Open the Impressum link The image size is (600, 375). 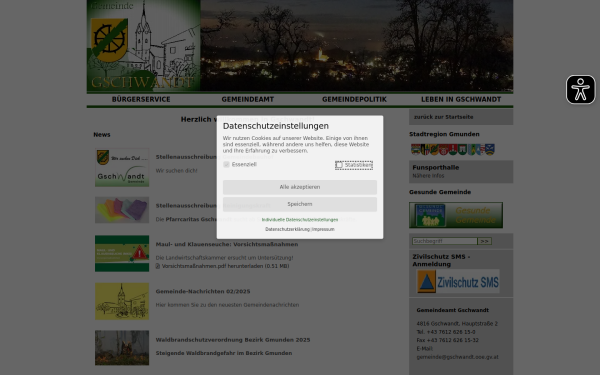(324, 229)
